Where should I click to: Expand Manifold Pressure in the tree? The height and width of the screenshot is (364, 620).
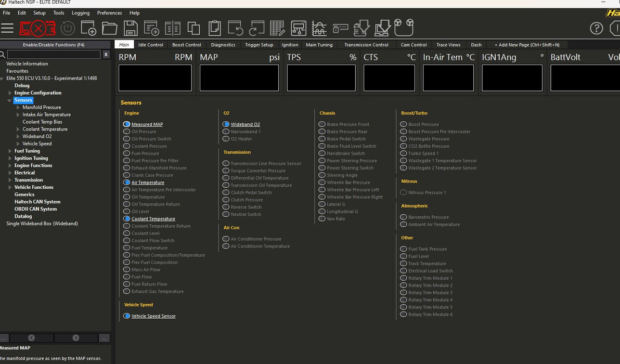point(18,108)
